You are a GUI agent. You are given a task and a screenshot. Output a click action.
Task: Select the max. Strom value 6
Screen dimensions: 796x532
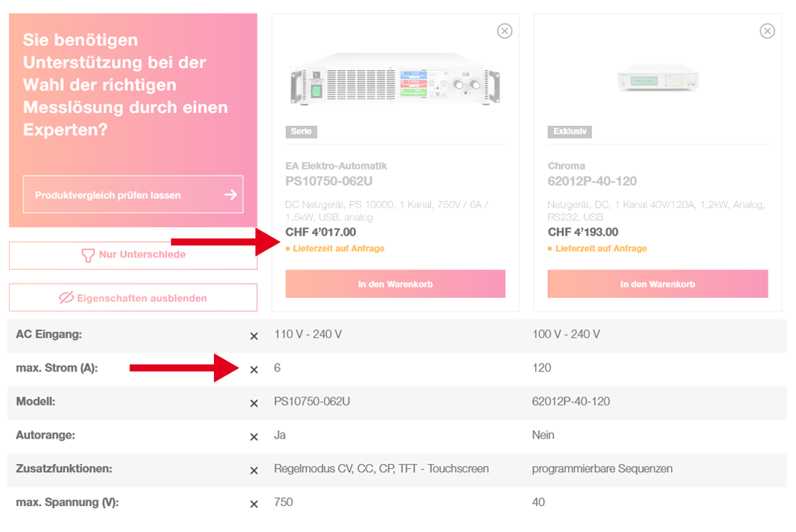pos(277,368)
